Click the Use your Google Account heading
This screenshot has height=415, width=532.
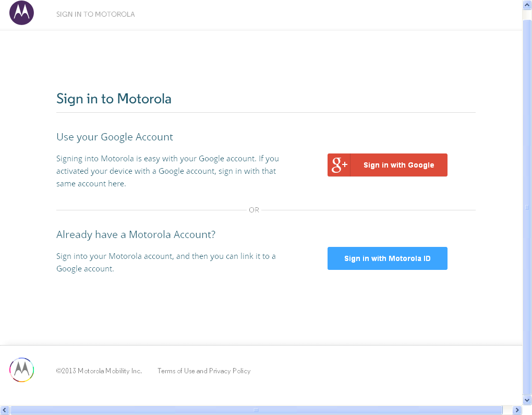click(115, 137)
